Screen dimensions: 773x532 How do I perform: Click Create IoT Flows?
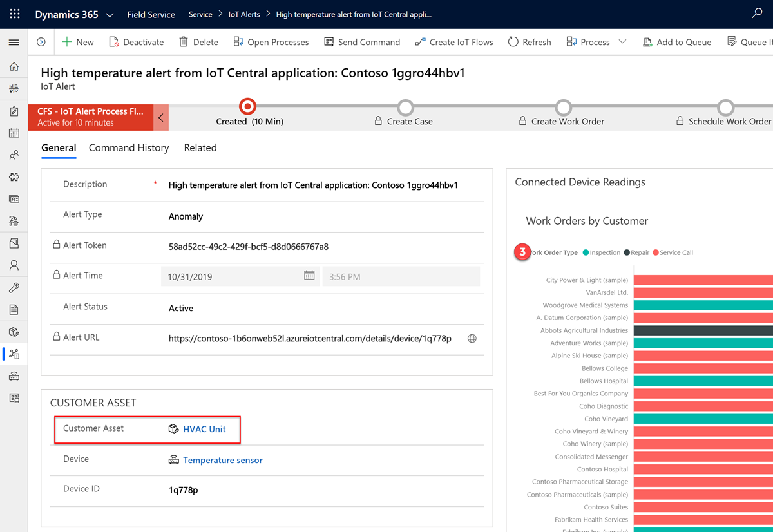pos(454,42)
